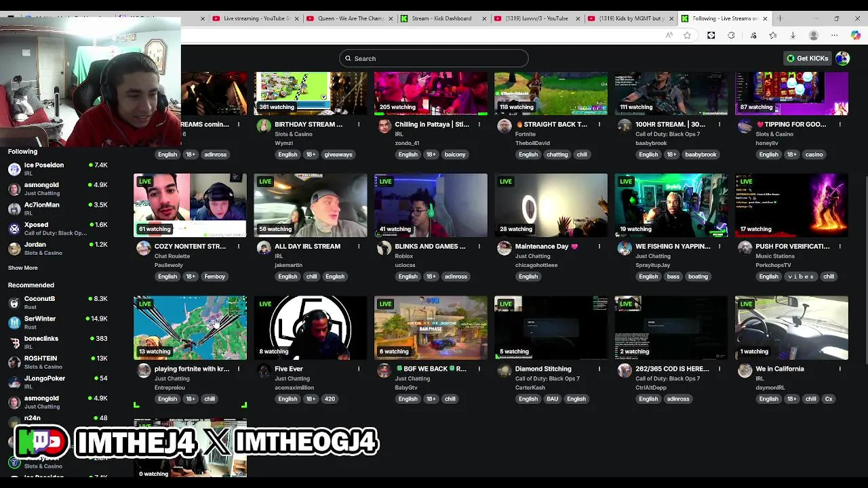This screenshot has height=488, width=868.
Task: Click the browser Read aloud icon
Action: 669,35
